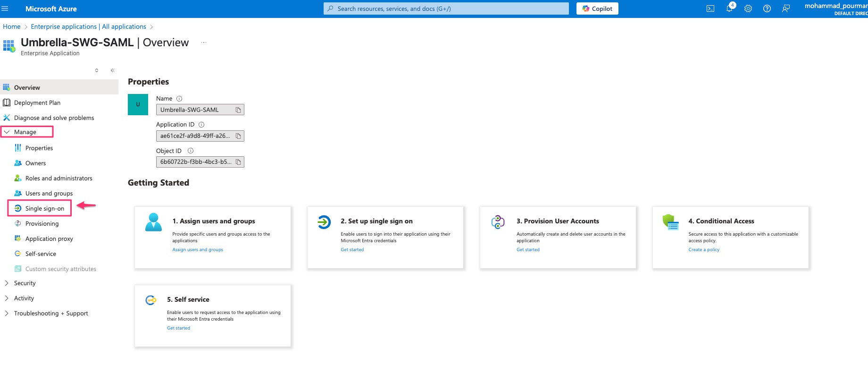Click the Copilot button

pyautogui.click(x=597, y=8)
